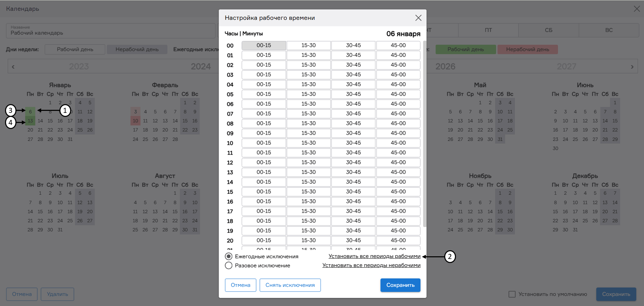Close the working time settings dialog
Image resolution: width=644 pixels, height=306 pixels.
[x=418, y=18]
